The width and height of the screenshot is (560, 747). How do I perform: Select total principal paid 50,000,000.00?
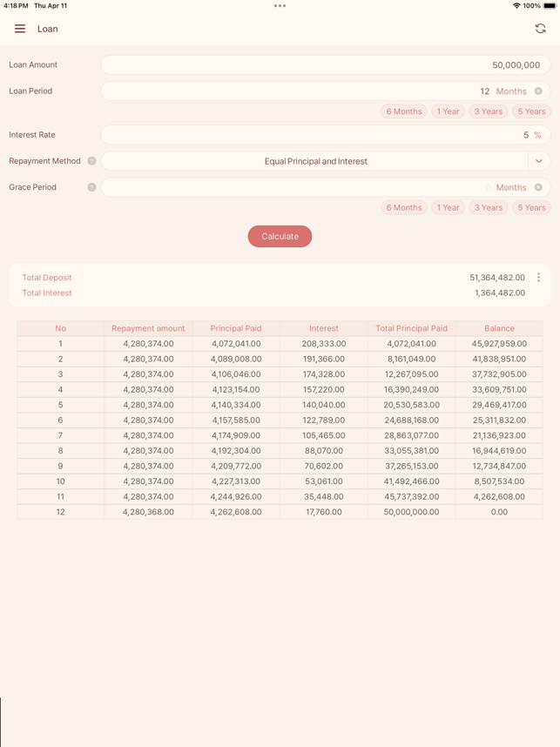click(411, 512)
